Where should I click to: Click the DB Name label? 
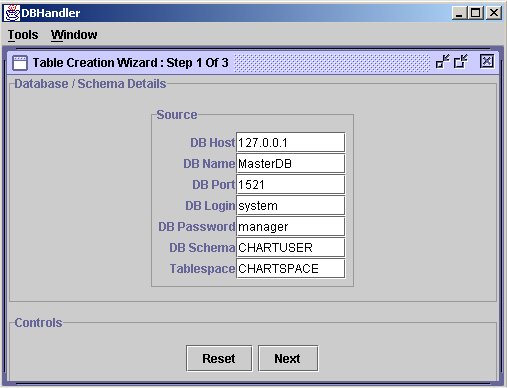coord(209,164)
